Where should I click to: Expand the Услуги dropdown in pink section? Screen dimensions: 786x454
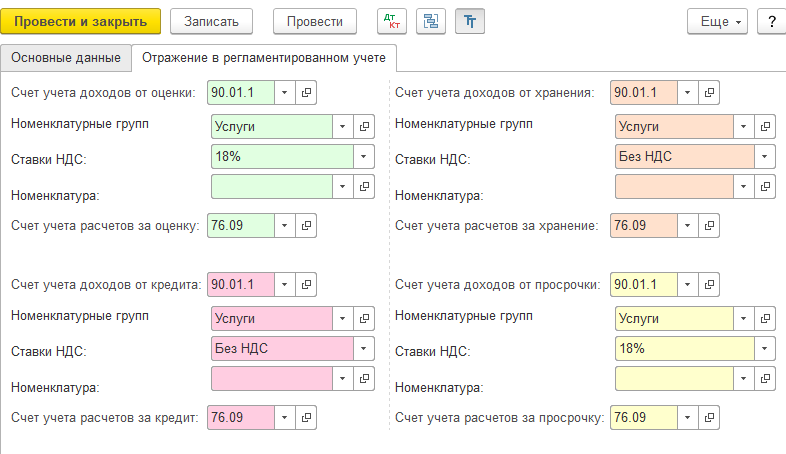pos(342,318)
